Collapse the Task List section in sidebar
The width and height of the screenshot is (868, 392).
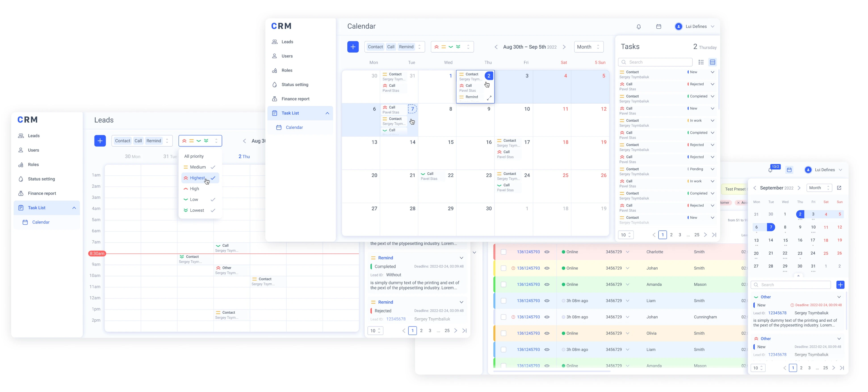coord(327,113)
